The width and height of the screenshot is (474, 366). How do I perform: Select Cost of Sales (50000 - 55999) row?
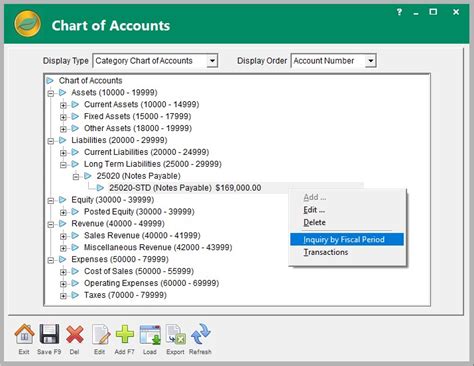click(x=139, y=271)
